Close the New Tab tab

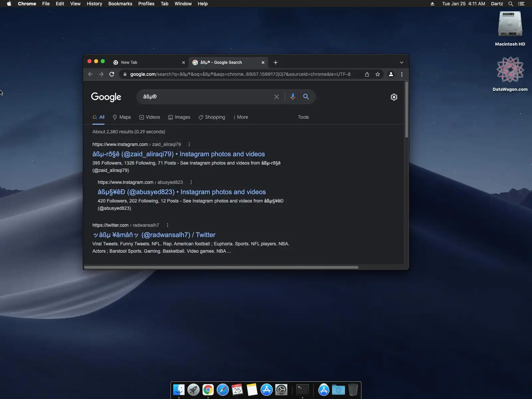coord(183,63)
